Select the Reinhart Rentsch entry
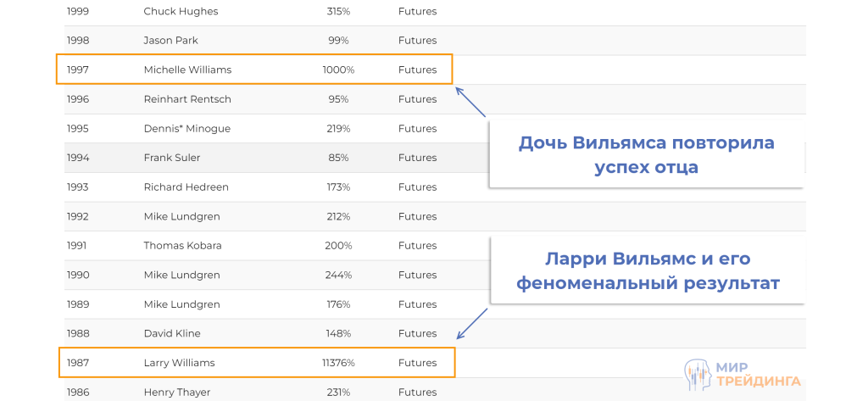 click(x=187, y=99)
